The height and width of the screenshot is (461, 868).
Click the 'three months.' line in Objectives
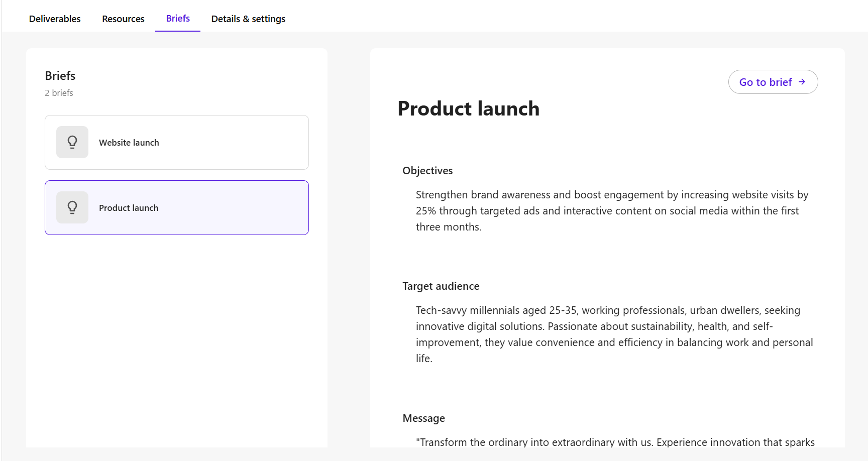point(449,227)
